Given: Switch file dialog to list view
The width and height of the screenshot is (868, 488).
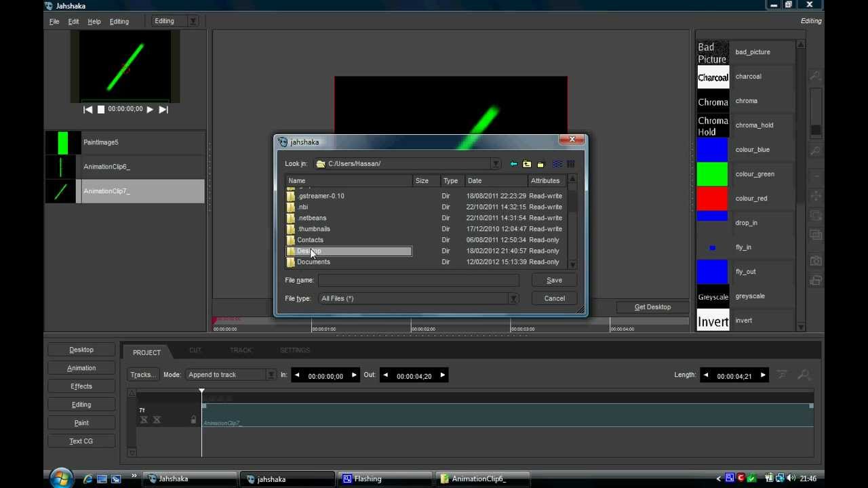Looking at the screenshot, I should pos(557,164).
